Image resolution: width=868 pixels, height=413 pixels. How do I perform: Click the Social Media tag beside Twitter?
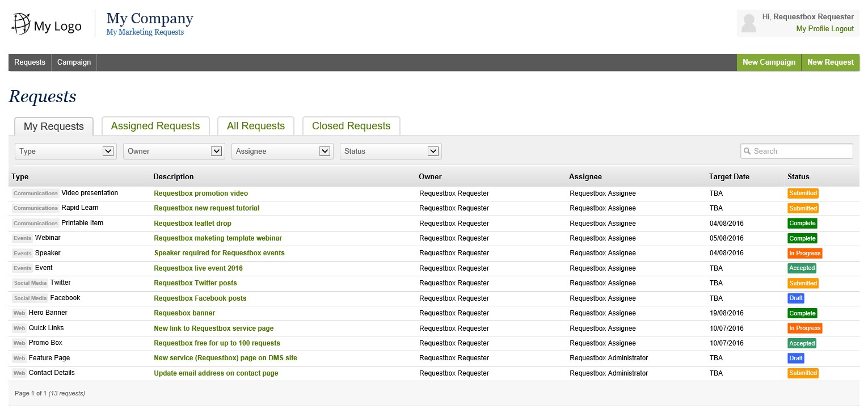pyautogui.click(x=30, y=283)
